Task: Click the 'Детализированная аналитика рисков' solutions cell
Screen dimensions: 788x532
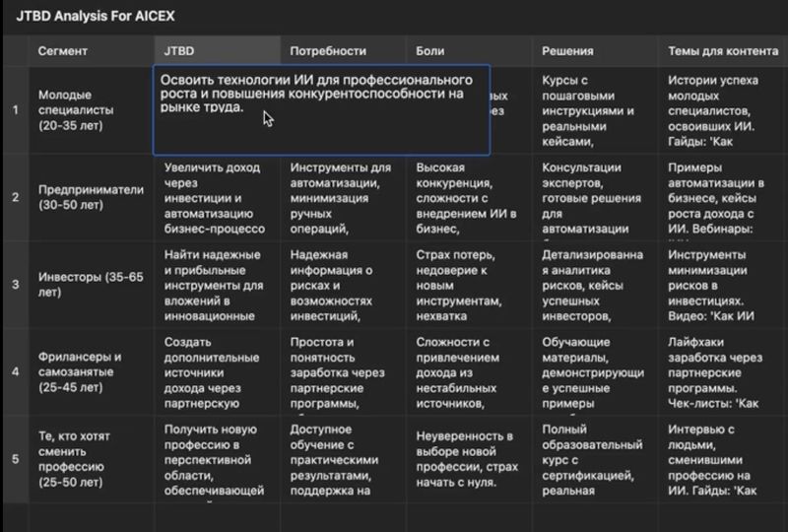Action: tap(595, 284)
